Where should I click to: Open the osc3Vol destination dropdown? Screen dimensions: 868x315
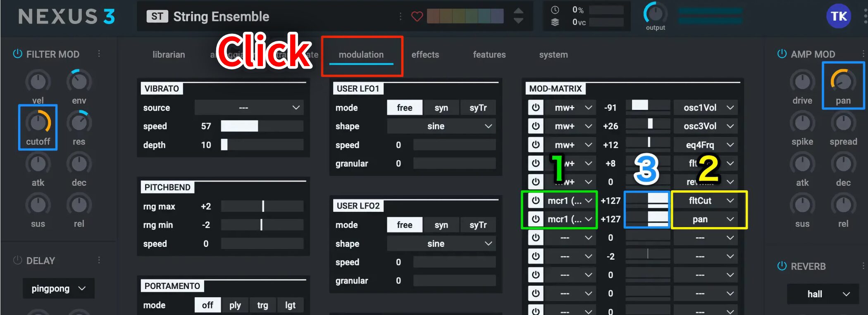click(x=706, y=126)
